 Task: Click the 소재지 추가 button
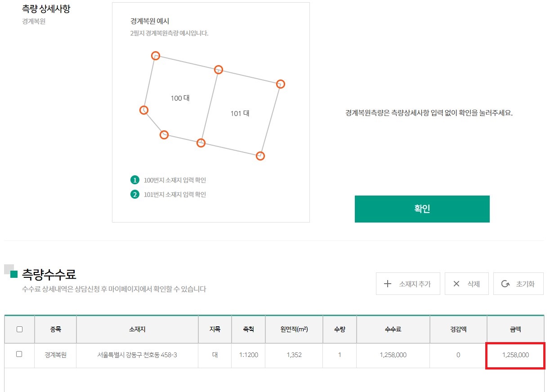click(408, 284)
